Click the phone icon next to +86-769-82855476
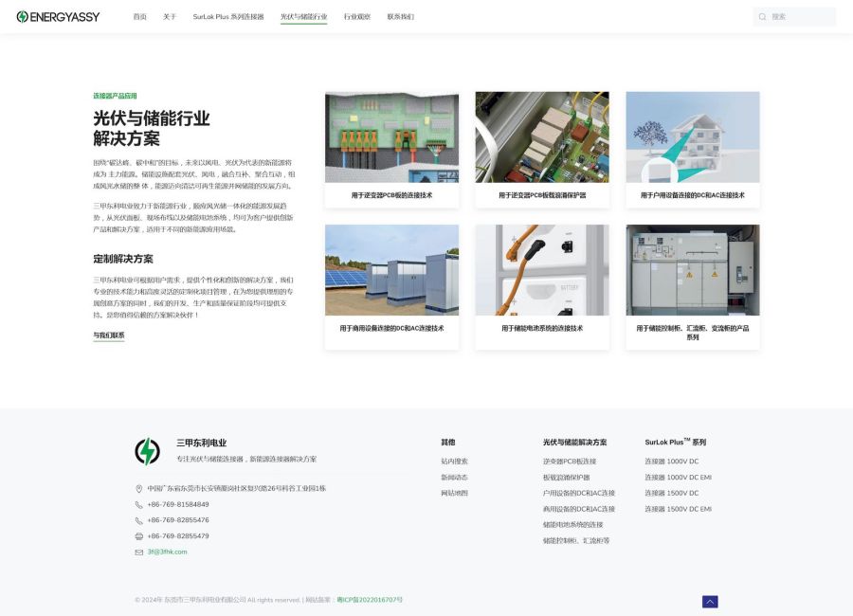 pyautogui.click(x=137, y=519)
